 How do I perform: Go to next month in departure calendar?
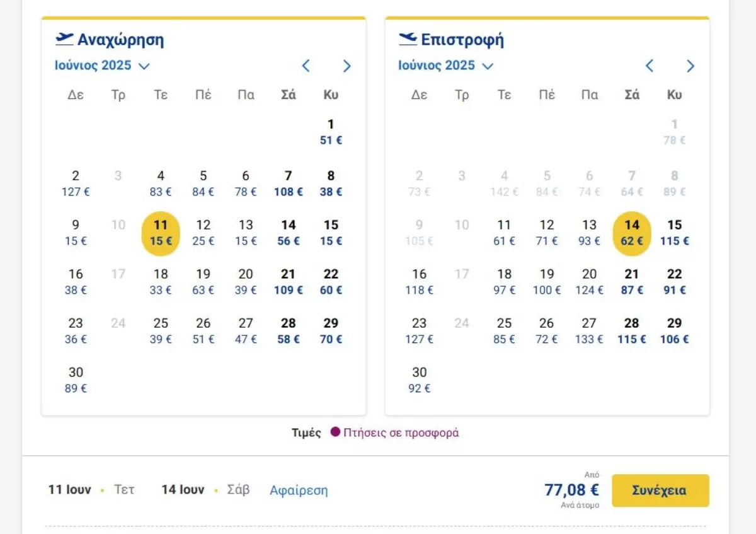[x=347, y=66]
